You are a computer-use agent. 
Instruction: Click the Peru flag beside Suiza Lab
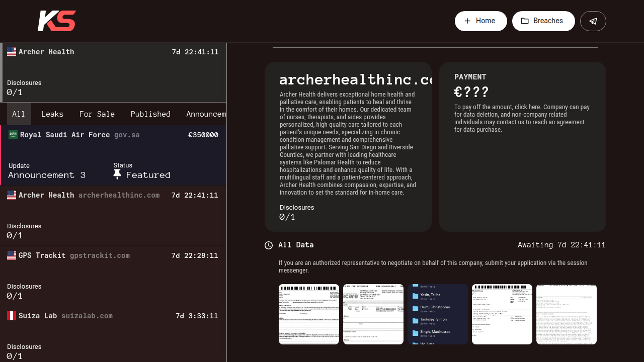(x=12, y=316)
